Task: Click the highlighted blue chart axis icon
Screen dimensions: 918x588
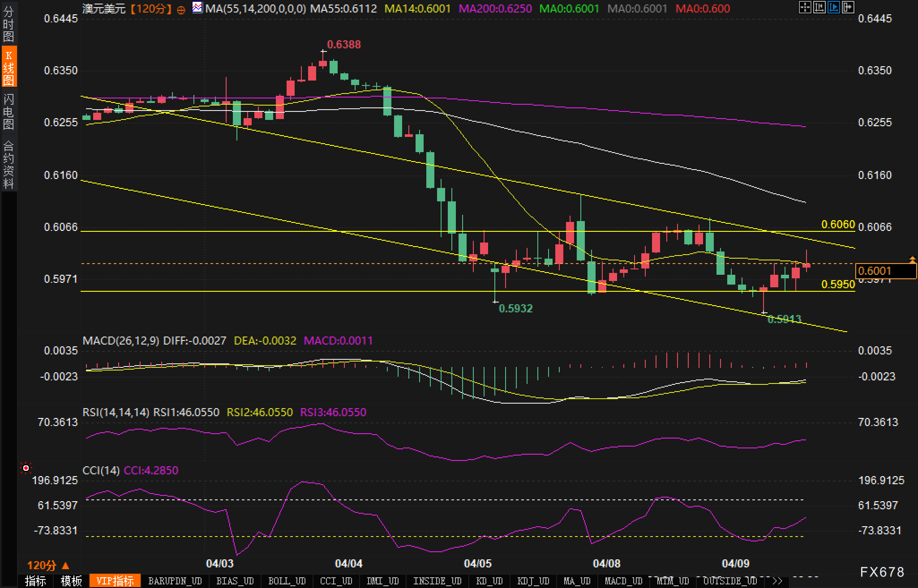Action: coord(833,7)
